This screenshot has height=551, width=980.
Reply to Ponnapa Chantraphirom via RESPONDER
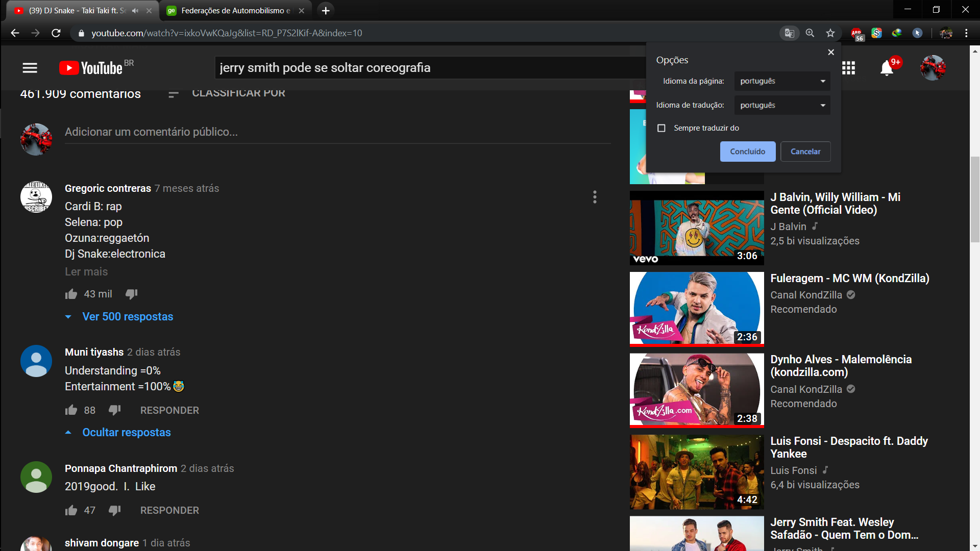click(x=169, y=510)
